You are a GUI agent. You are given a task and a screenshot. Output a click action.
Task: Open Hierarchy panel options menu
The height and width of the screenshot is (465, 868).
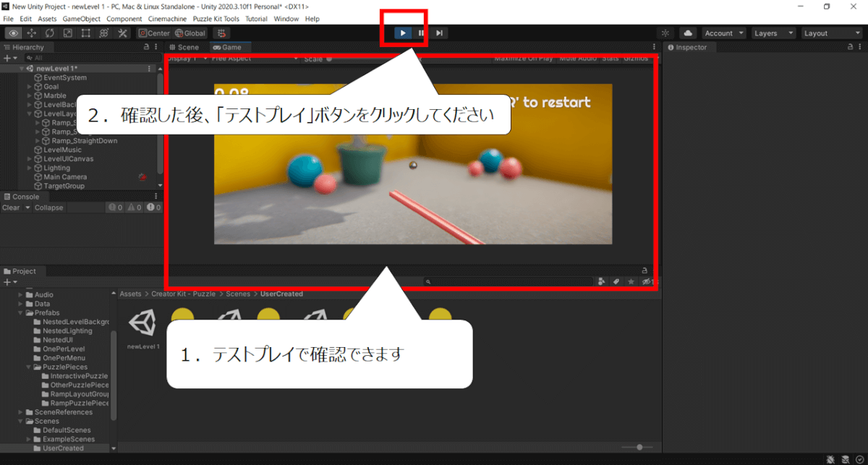[x=156, y=47]
